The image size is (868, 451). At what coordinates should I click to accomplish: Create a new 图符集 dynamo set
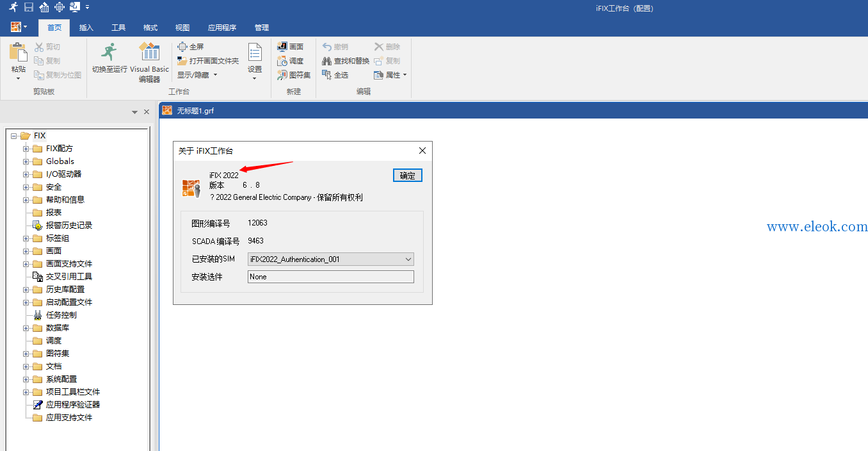click(294, 75)
